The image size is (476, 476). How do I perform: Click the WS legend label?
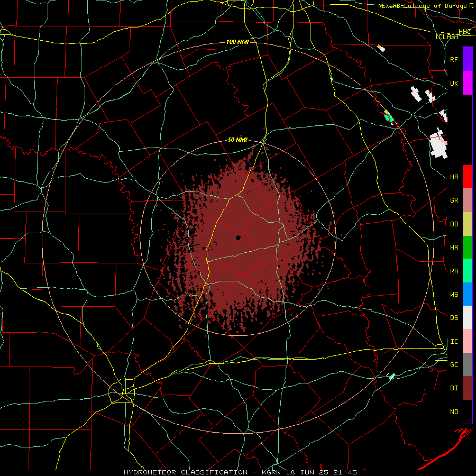(454, 295)
